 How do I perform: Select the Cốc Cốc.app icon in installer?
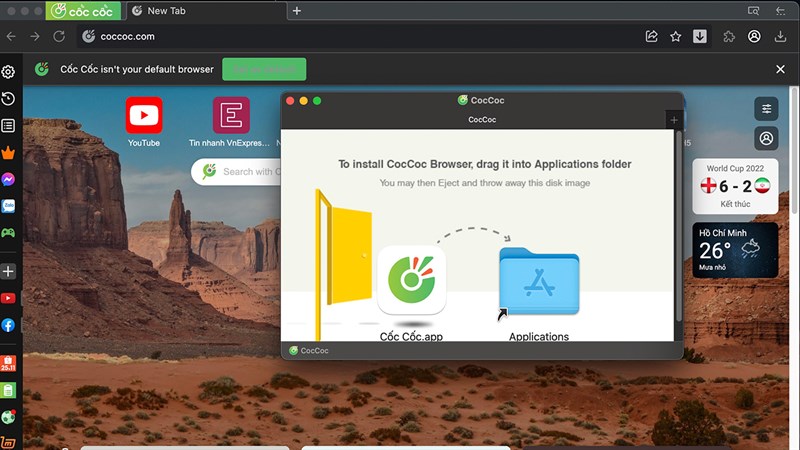(x=411, y=280)
